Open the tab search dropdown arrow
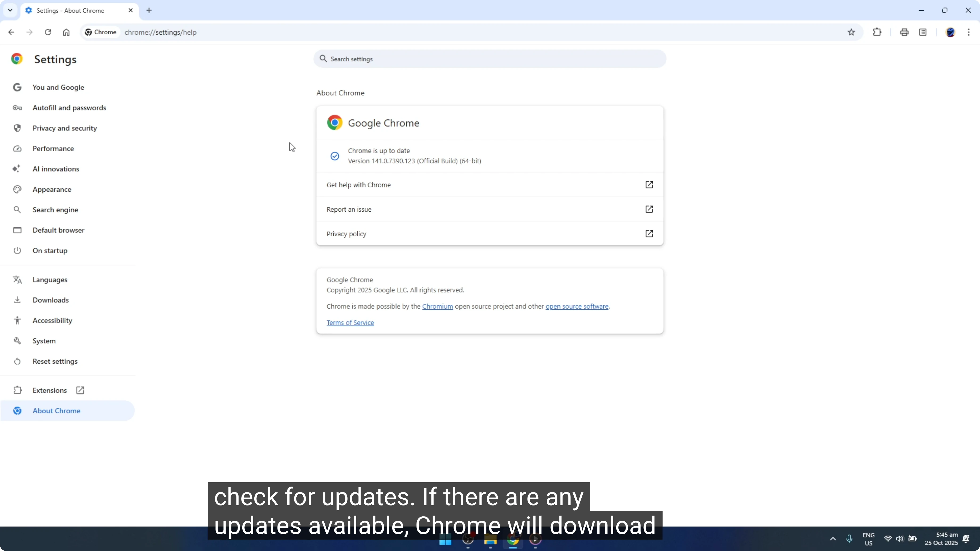The image size is (980, 551). [10, 10]
